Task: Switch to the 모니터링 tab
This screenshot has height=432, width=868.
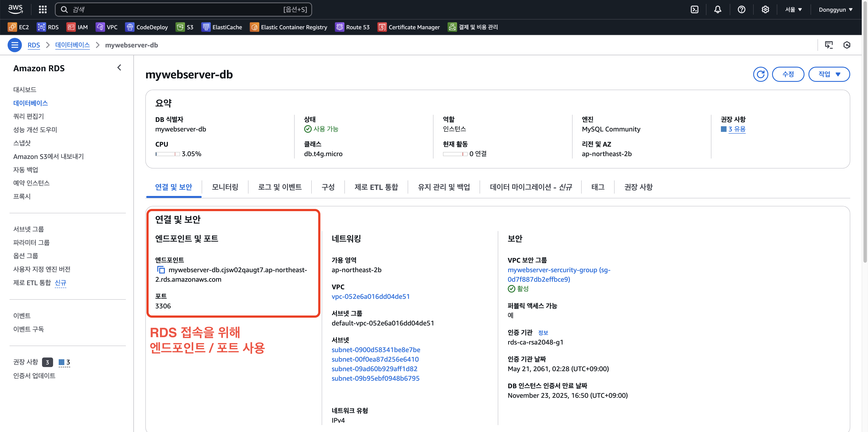Action: (x=225, y=187)
